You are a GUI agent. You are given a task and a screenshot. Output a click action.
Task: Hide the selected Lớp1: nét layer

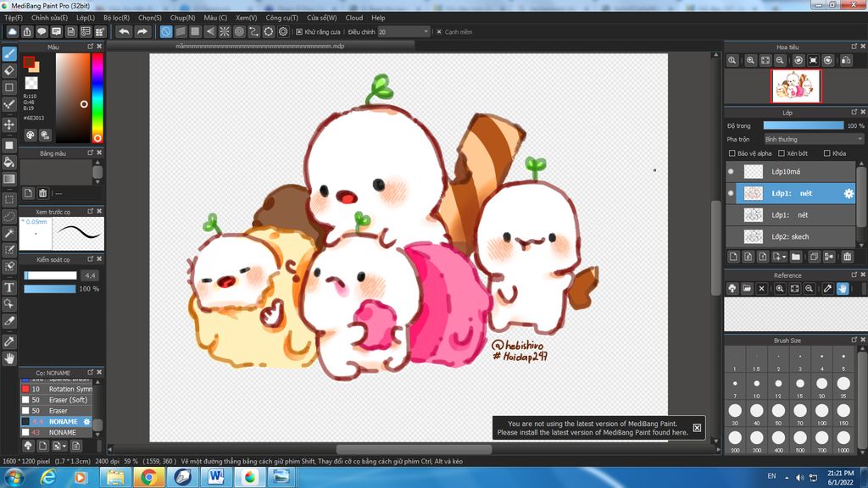tap(731, 193)
